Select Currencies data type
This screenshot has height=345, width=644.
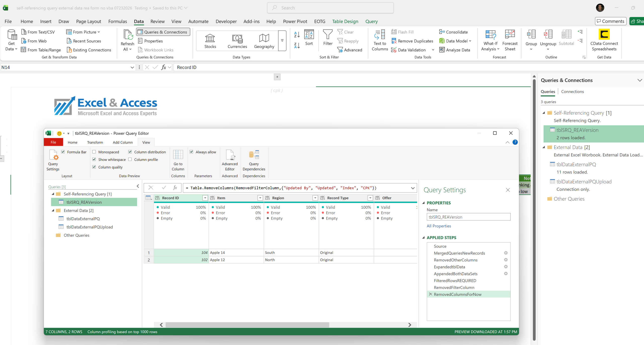tap(237, 41)
